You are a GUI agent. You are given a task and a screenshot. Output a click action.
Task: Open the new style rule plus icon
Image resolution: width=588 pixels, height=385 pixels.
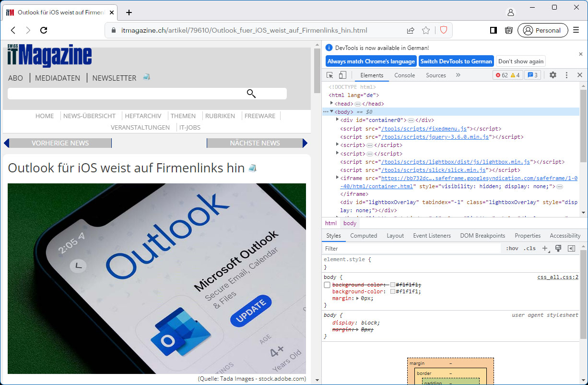pos(545,248)
